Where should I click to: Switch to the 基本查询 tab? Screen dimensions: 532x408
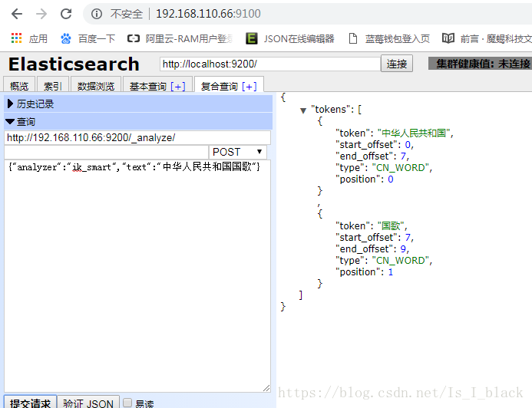coord(148,87)
